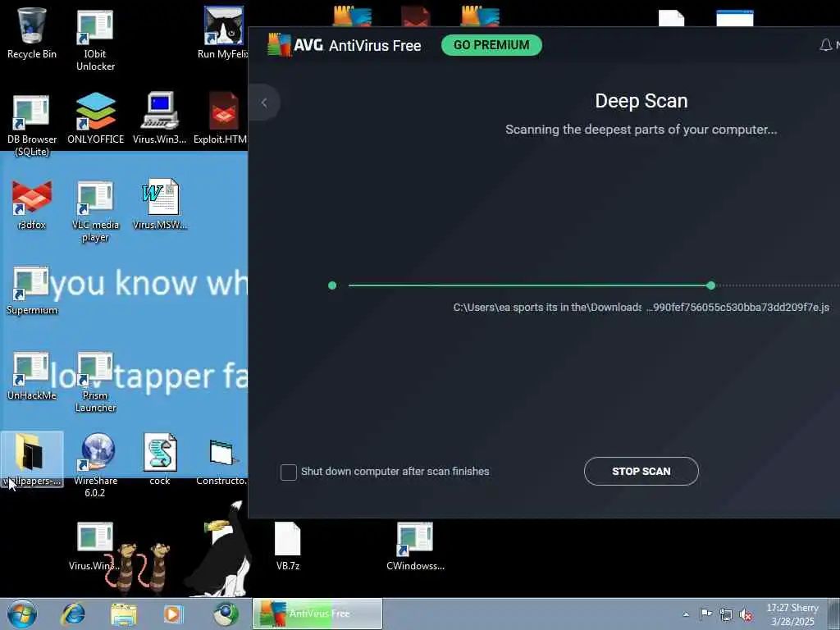Show hidden tray icons arrow
Image resolution: width=840 pixels, height=630 pixels.
coord(686,614)
